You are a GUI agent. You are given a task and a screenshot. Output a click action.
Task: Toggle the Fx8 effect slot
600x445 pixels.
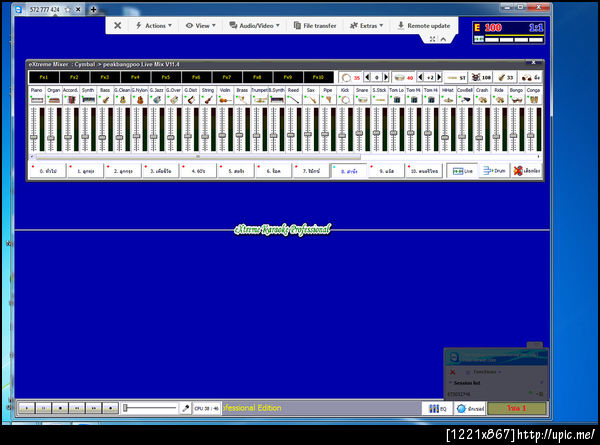pos(257,77)
